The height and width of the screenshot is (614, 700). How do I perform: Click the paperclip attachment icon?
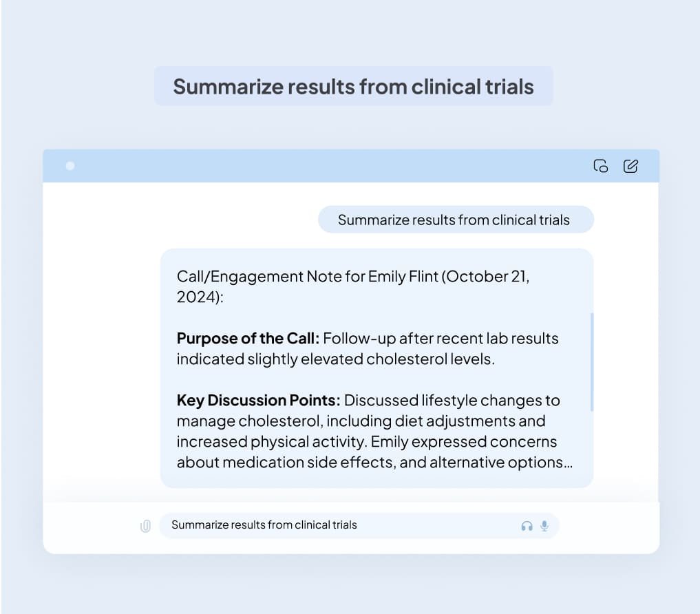coord(145,526)
